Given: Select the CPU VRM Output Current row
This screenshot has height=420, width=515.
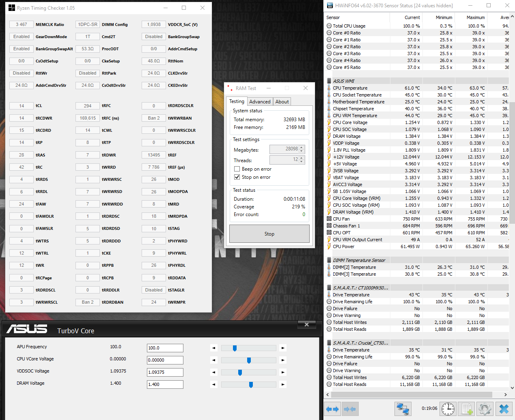Looking at the screenshot, I should point(417,240).
